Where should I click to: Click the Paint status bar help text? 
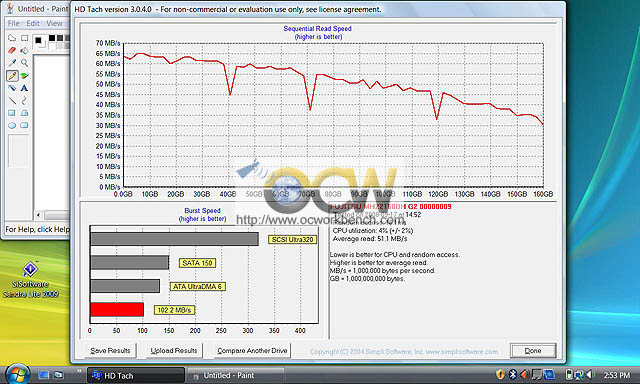[x=37, y=230]
